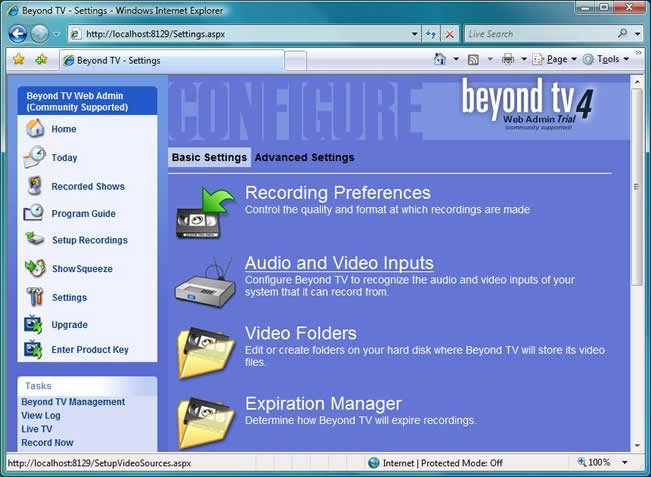Image resolution: width=651 pixels, height=477 pixels.
Task: Open the Page menu dropdown
Action: (555, 59)
